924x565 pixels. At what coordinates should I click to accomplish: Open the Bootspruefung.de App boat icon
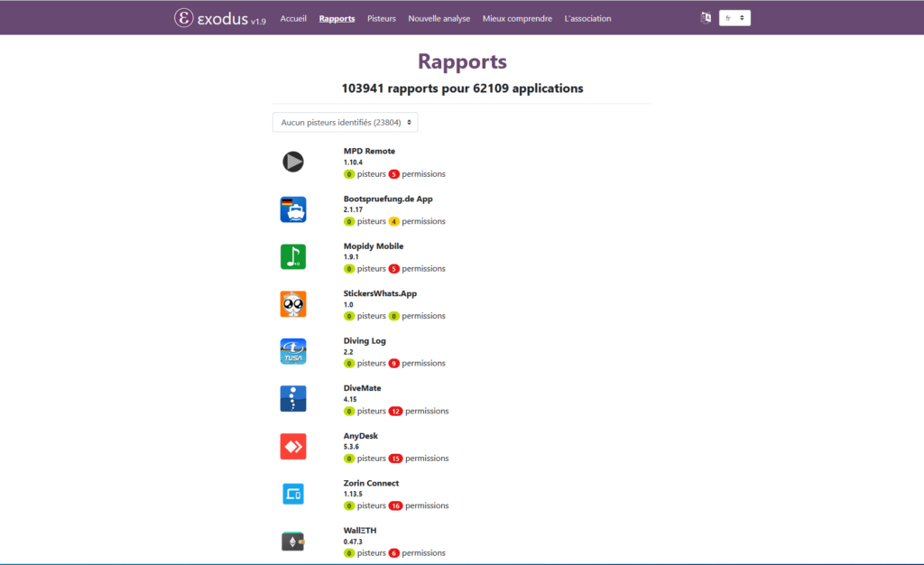click(293, 209)
